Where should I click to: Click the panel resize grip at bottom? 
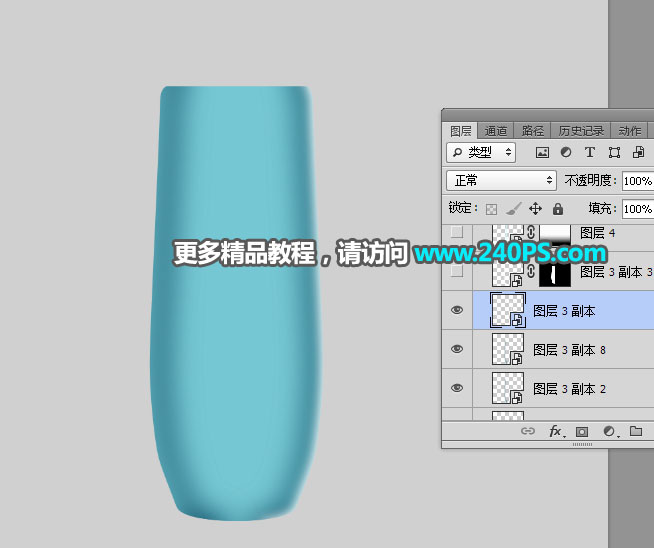[x=582, y=445]
